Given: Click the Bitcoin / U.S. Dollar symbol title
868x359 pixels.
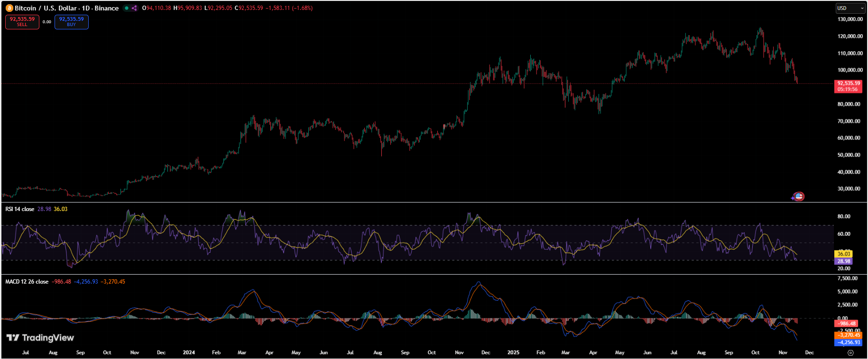Looking at the screenshot, I should pyautogui.click(x=66, y=8).
